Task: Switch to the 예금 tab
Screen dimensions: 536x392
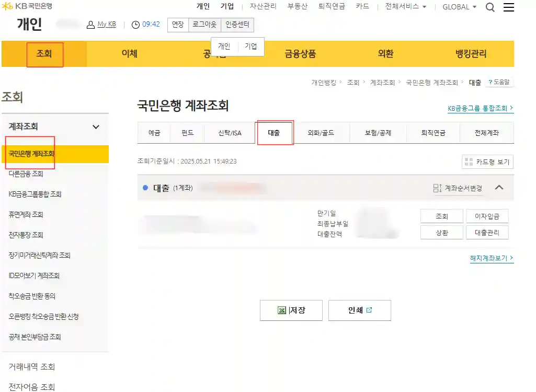Action: point(154,133)
